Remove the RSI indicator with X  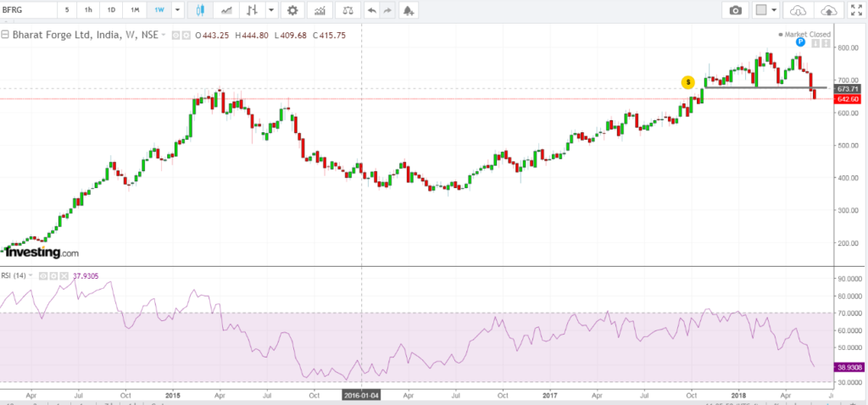click(63, 275)
